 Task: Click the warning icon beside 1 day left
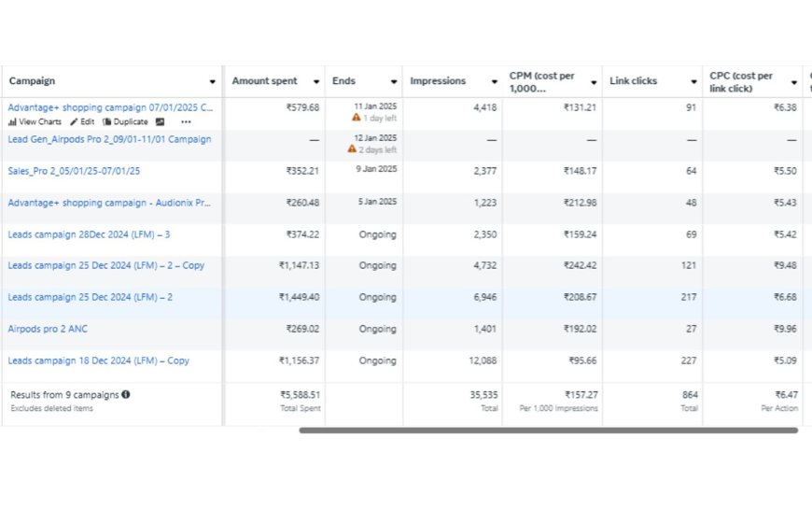(x=357, y=119)
